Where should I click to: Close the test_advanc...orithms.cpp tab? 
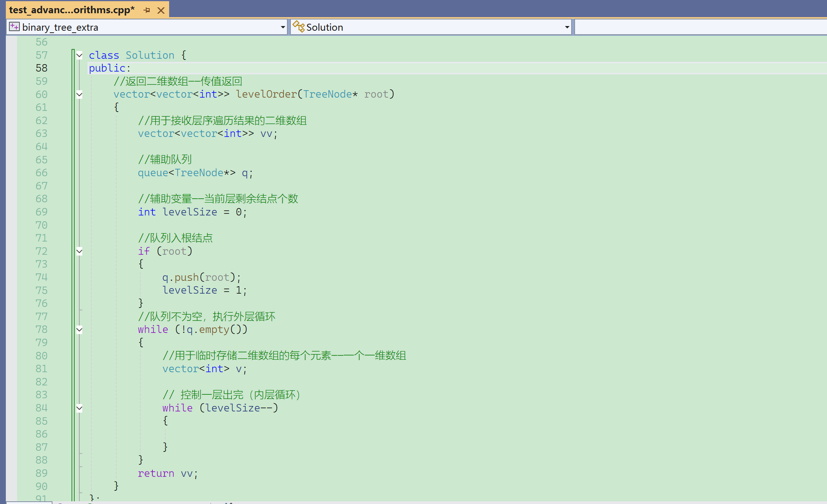point(161,10)
